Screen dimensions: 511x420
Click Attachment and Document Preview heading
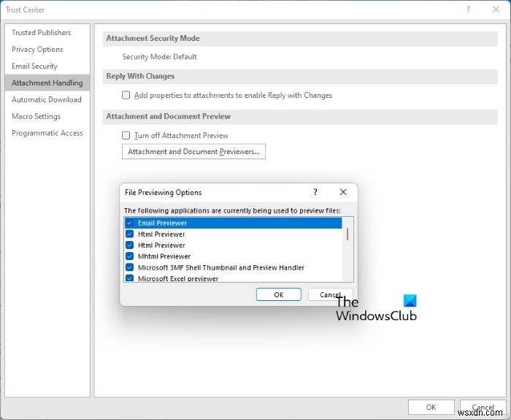tap(168, 116)
